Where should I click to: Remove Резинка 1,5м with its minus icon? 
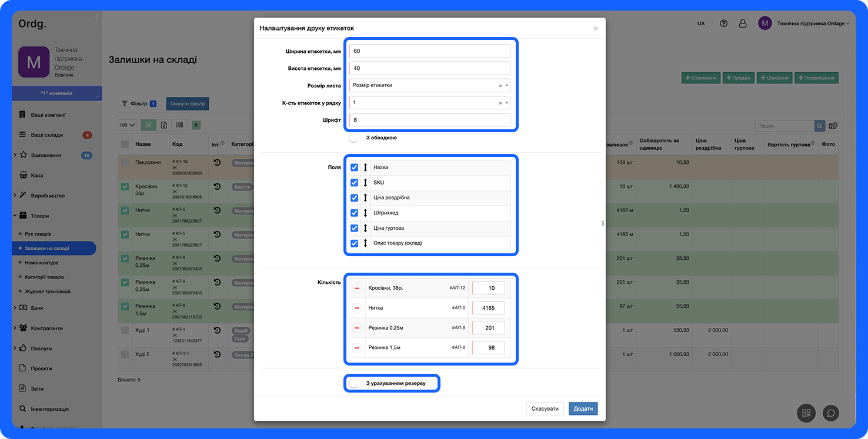(x=357, y=347)
